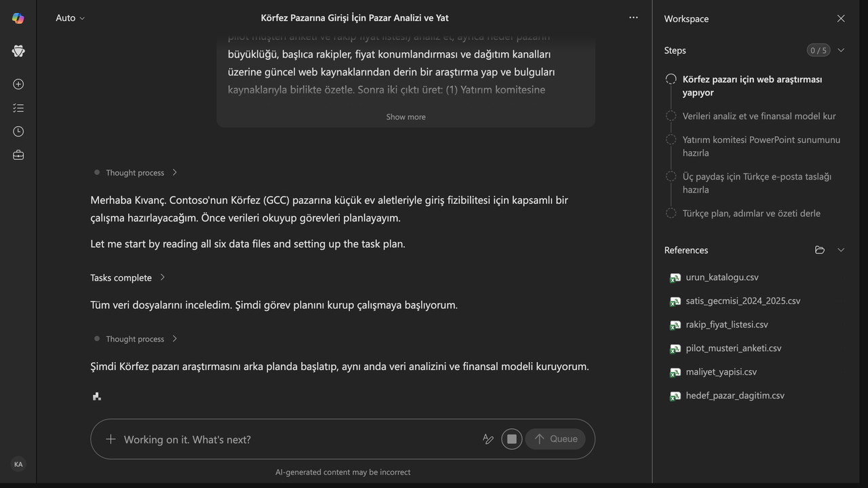Image resolution: width=868 pixels, height=488 pixels.
Task: Click the Merhaba Kıvanç message paragraph
Action: tap(330, 209)
